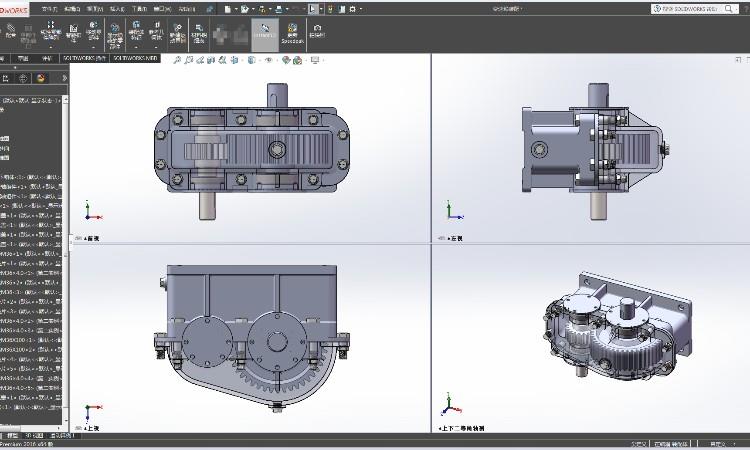Open dropdown arrow next to Select tool
The height and width of the screenshot is (450, 750).
coord(321,8)
